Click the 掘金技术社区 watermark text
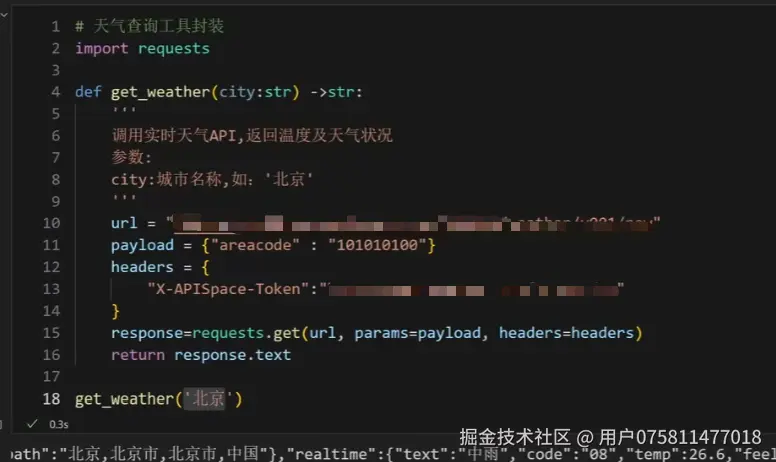The image size is (776, 462). pyautogui.click(x=515, y=437)
